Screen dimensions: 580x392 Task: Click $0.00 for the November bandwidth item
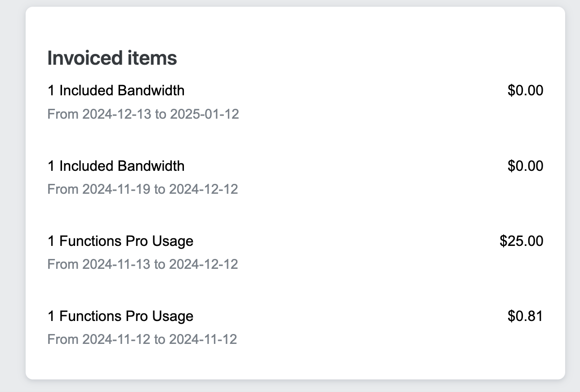pyautogui.click(x=525, y=166)
